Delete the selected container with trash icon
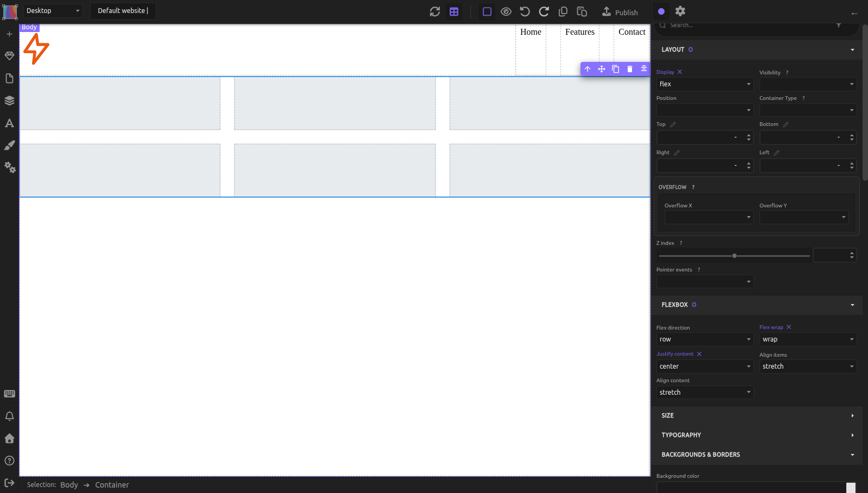The width and height of the screenshot is (868, 493). tap(629, 69)
